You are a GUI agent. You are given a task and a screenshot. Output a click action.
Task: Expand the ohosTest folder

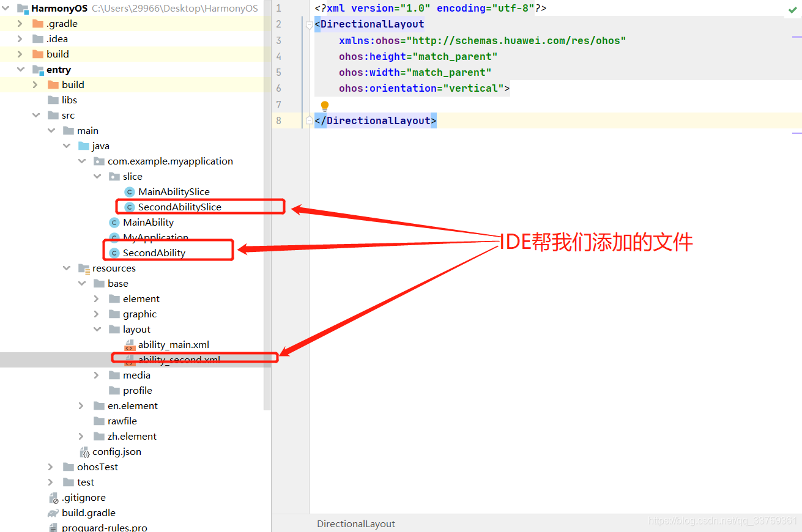[x=51, y=467]
